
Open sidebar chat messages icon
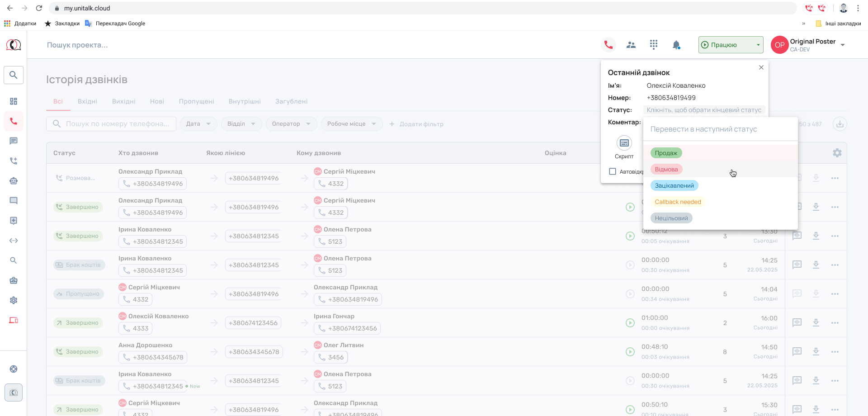14,141
